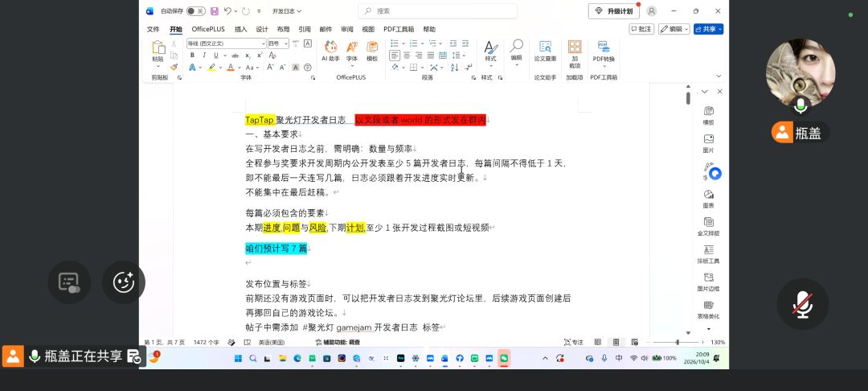Viewport: 868px width, 391px height.
Task: Toggle subscript formatting
Action: tap(248, 56)
